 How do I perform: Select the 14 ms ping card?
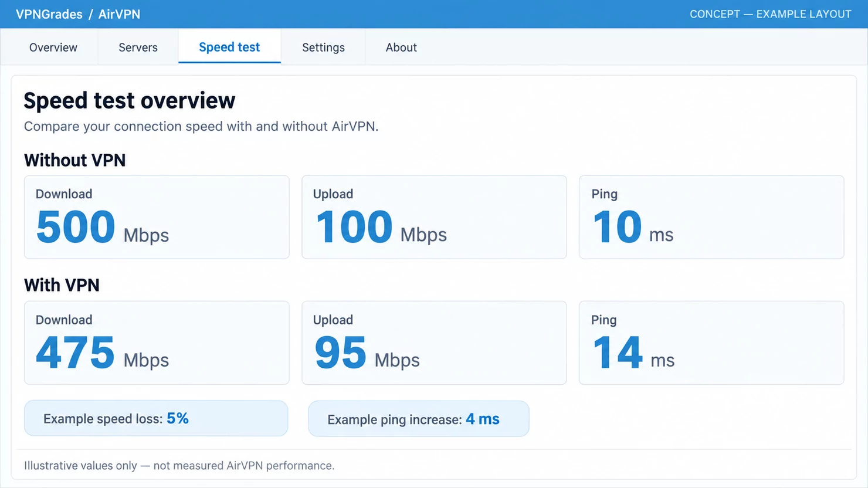click(711, 343)
